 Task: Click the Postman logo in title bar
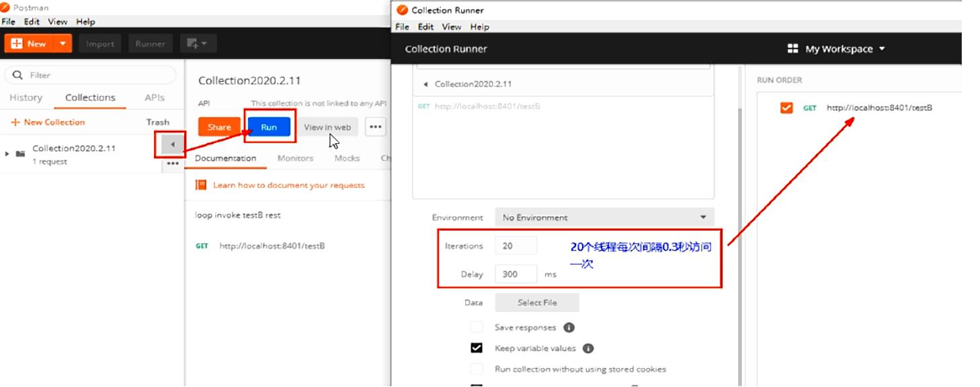[x=5, y=7]
